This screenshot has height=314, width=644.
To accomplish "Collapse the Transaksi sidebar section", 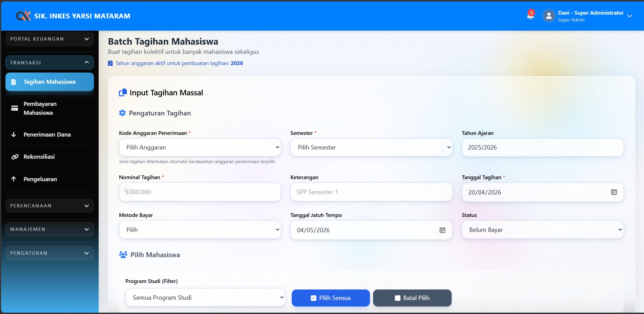I will tap(49, 63).
